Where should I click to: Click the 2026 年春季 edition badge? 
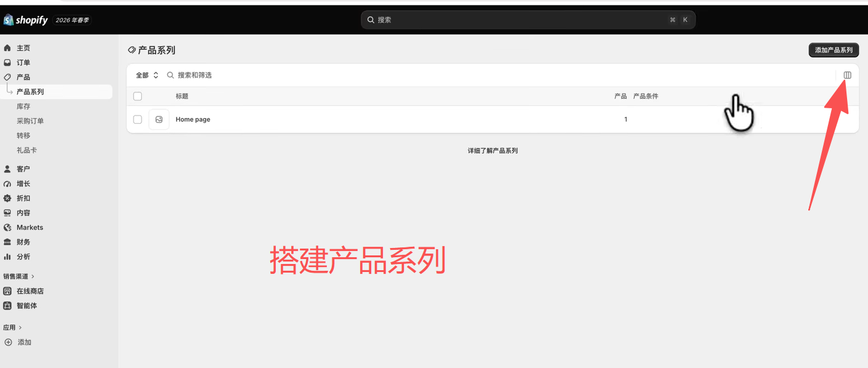[x=74, y=20]
